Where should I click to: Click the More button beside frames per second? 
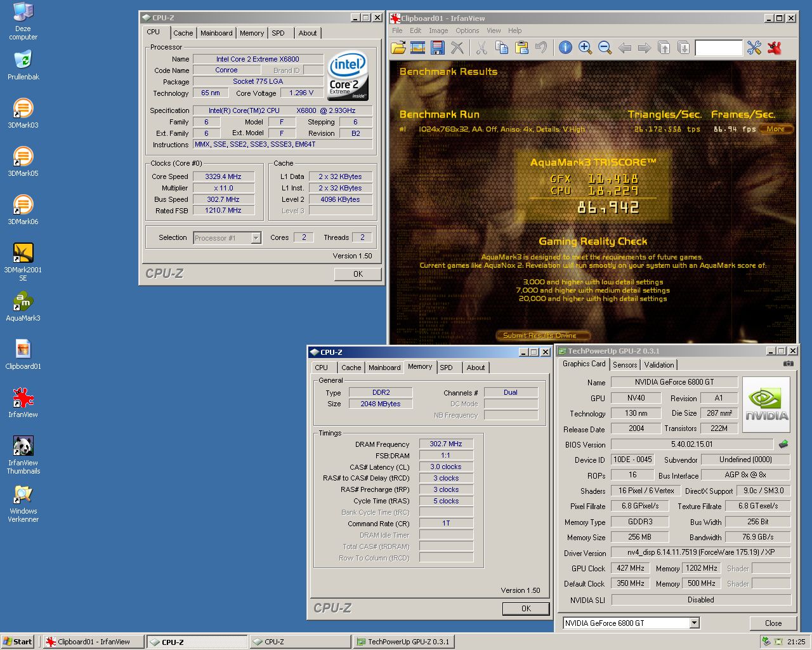776,129
